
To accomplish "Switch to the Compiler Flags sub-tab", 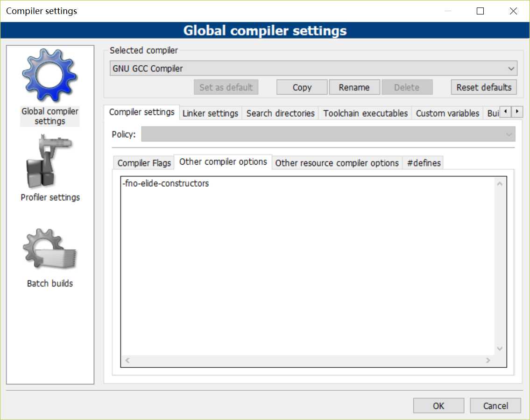I will click(144, 163).
